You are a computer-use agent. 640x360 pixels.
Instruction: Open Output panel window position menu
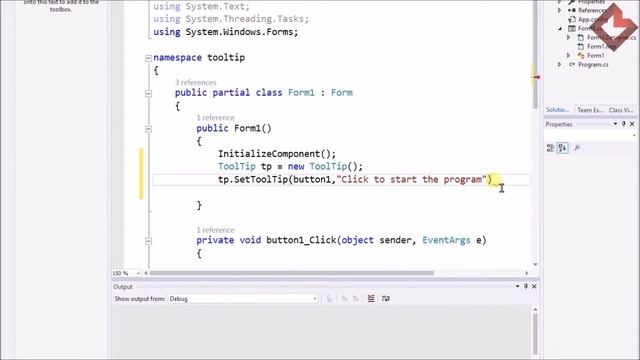pos(517,287)
